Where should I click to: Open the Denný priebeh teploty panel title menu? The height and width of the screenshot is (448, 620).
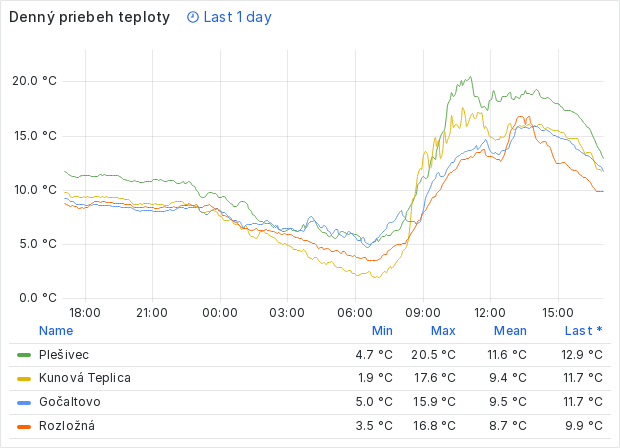click(x=89, y=18)
